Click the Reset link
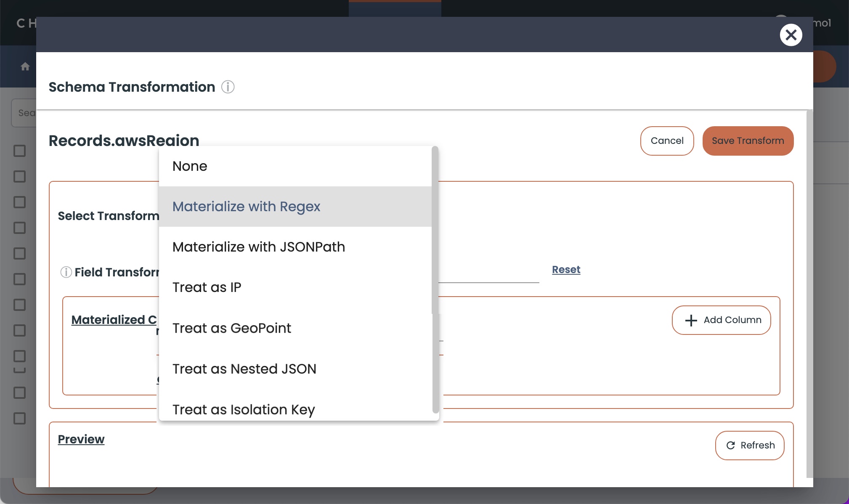This screenshot has height=504, width=849. point(565,269)
